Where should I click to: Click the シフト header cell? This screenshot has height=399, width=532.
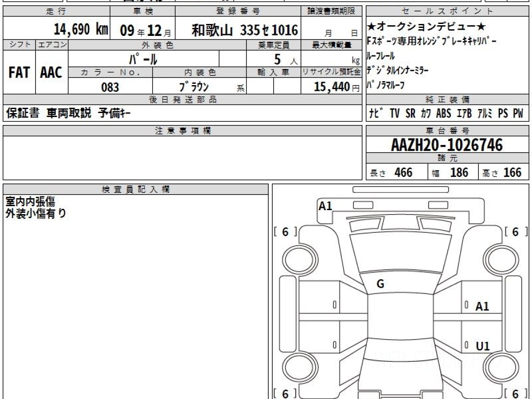19,45
